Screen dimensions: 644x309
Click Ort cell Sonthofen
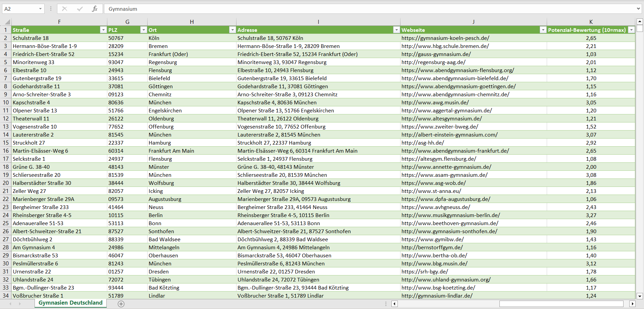pyautogui.click(x=192, y=231)
